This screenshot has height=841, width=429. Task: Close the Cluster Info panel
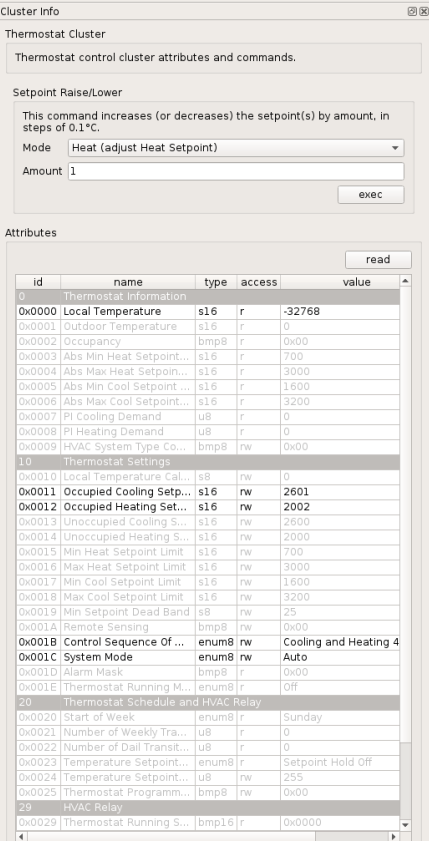coord(423,11)
